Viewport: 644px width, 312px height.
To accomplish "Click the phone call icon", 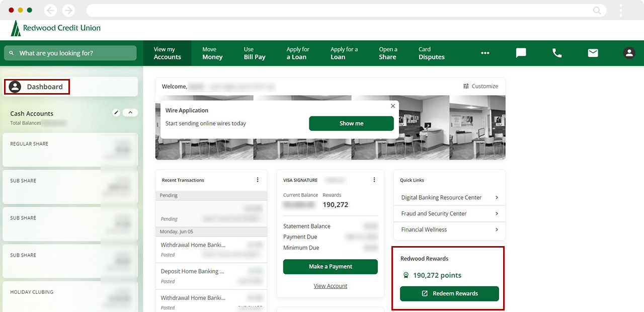I will (557, 53).
